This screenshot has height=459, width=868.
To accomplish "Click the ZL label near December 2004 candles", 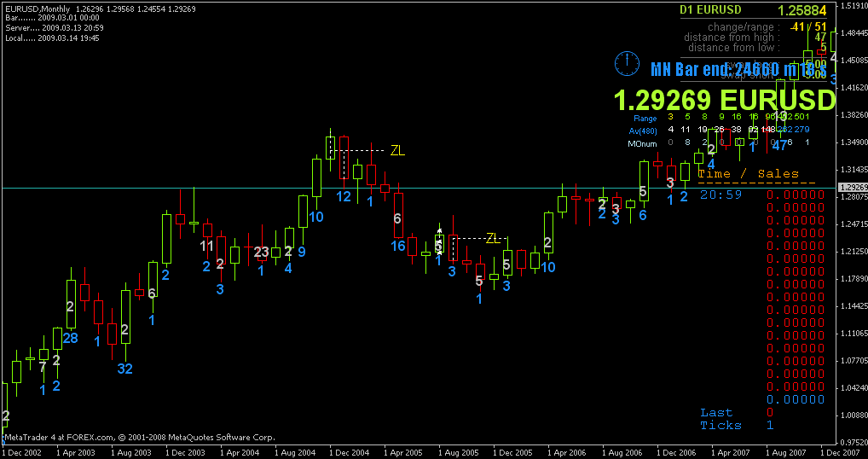I will (397, 151).
